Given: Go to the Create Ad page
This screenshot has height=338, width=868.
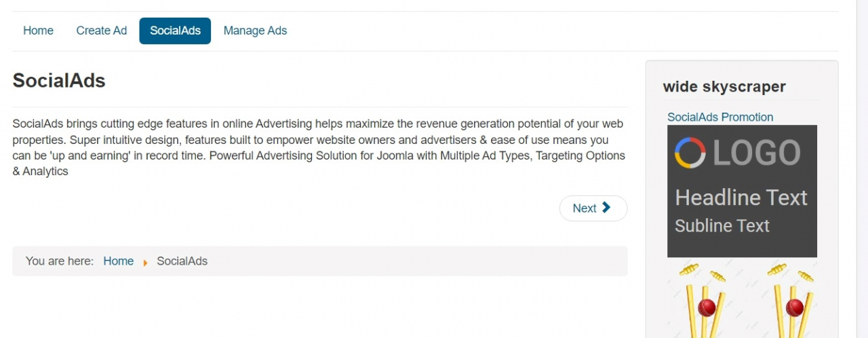Looking at the screenshot, I should click(x=101, y=31).
